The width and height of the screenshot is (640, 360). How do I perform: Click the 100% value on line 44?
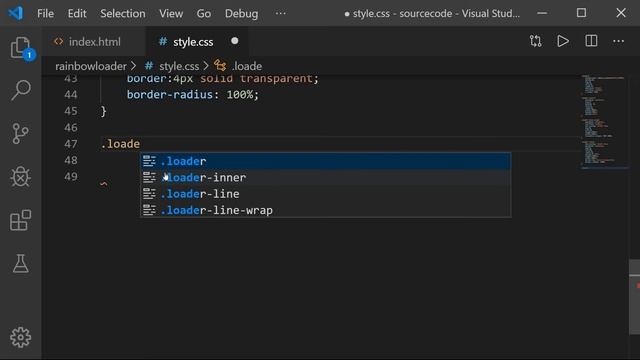[x=240, y=95]
